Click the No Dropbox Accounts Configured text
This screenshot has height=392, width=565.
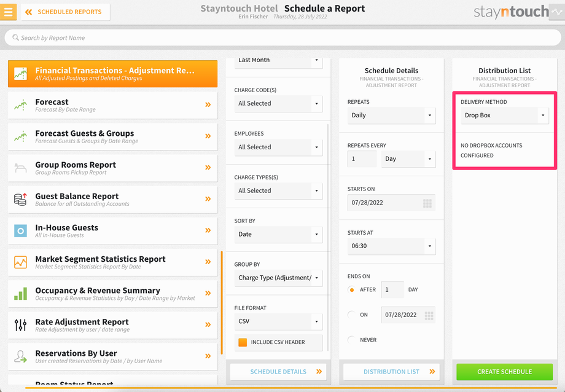point(491,151)
